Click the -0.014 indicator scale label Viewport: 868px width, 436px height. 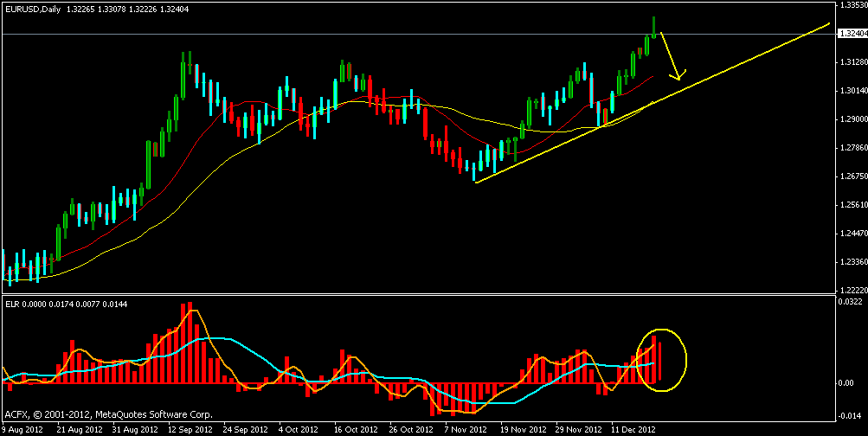849,415
